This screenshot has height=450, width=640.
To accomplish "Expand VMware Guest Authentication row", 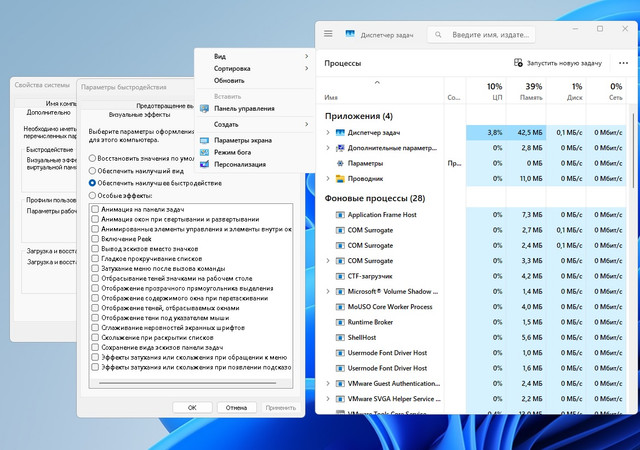I will 328,383.
